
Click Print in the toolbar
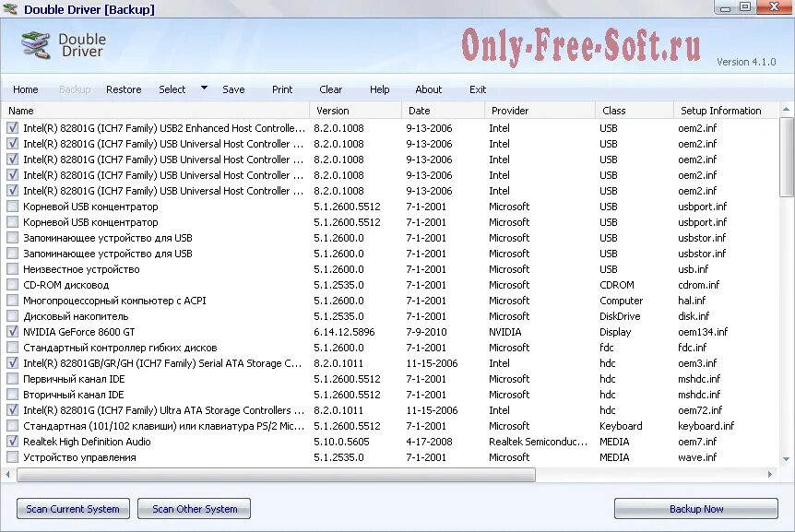pyautogui.click(x=282, y=89)
